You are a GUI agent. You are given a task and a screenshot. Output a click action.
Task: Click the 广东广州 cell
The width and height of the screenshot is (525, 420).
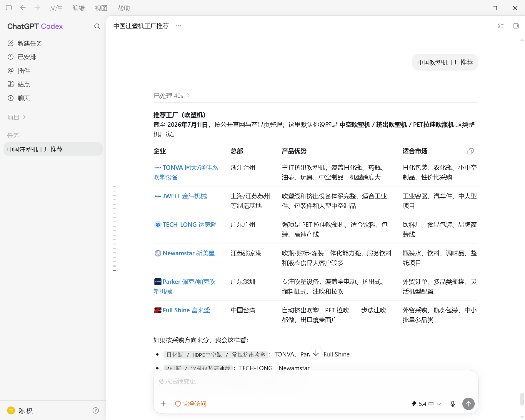(243, 225)
